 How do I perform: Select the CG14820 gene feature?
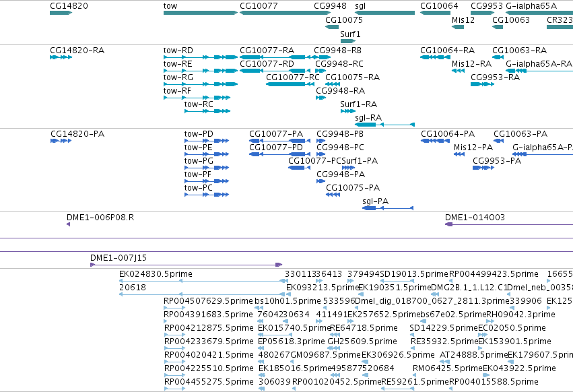click(x=61, y=13)
